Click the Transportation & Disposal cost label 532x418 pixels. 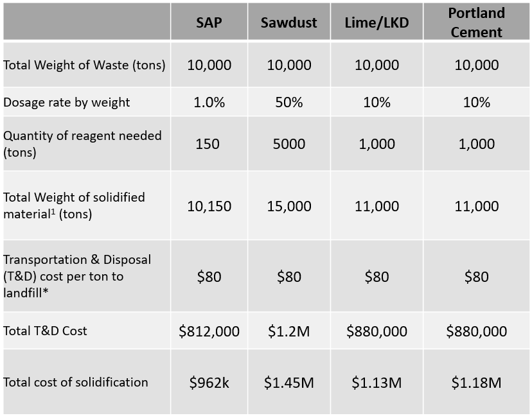pyautogui.click(x=77, y=276)
